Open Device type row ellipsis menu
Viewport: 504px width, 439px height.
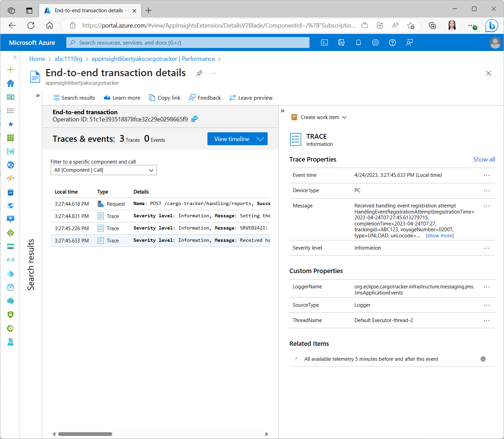coord(487,190)
